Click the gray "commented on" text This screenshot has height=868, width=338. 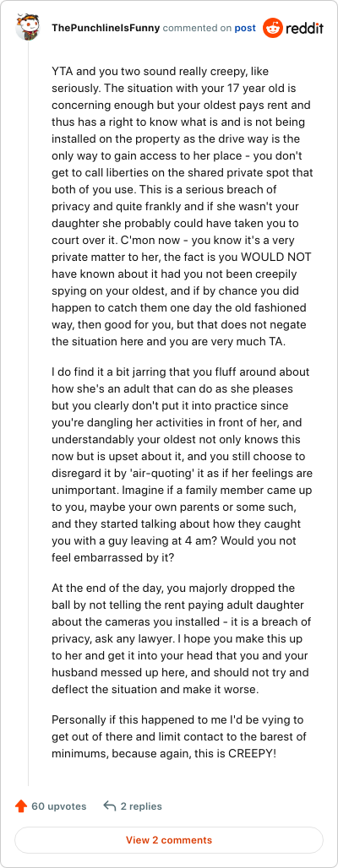click(x=197, y=28)
